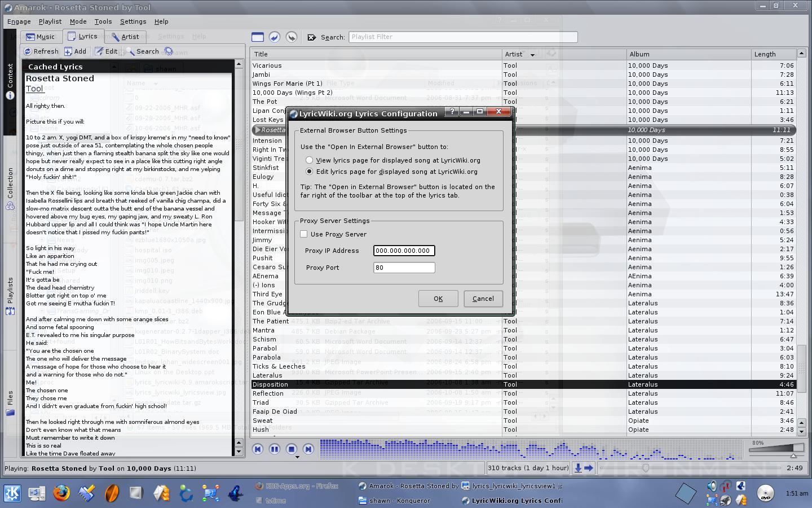Switch to the Music tab
This screenshot has height=508, width=812.
pyautogui.click(x=41, y=37)
